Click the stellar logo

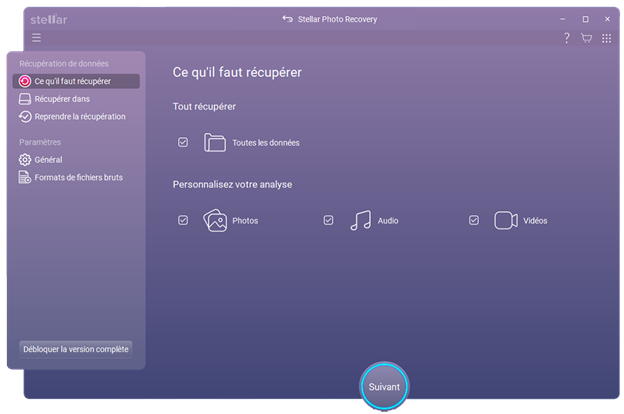click(x=49, y=19)
